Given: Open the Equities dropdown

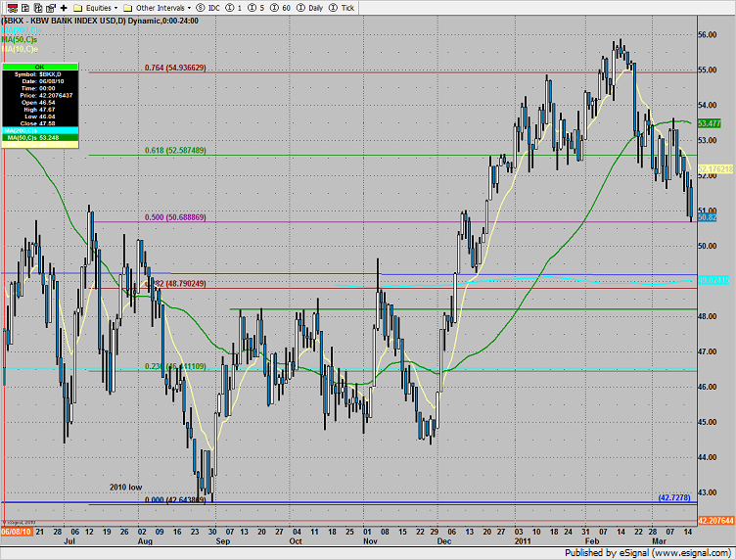Looking at the screenshot, I should [x=115, y=8].
